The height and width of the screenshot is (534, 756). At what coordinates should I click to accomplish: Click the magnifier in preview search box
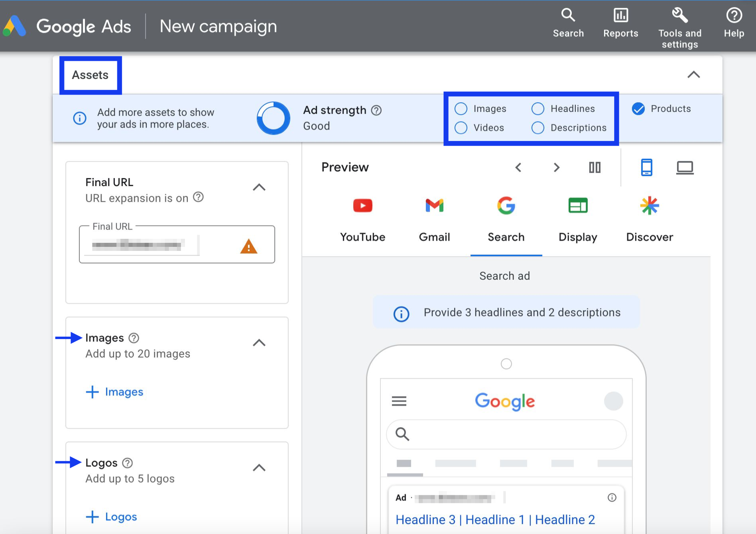(402, 434)
